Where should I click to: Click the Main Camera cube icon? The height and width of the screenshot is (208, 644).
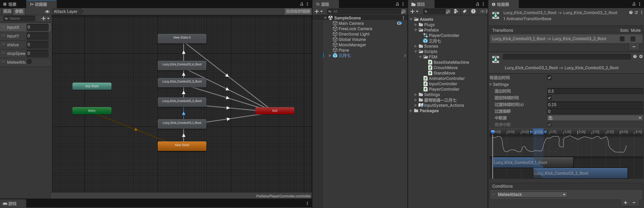pos(335,23)
